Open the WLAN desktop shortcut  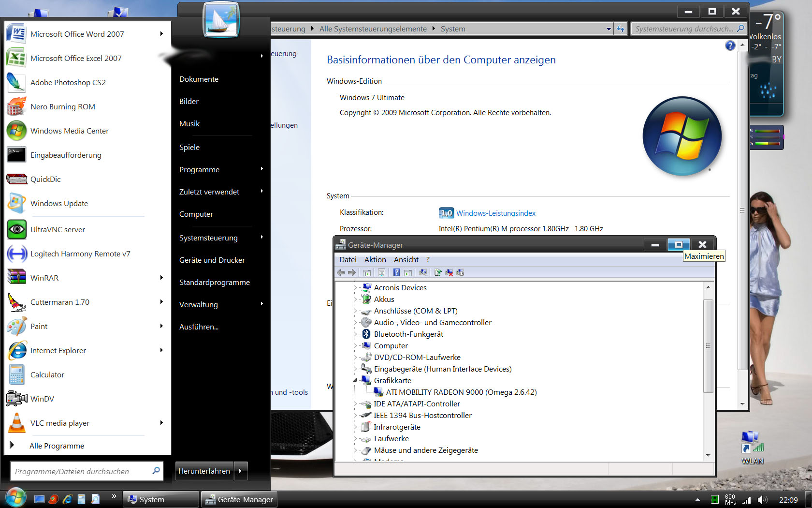click(x=753, y=448)
